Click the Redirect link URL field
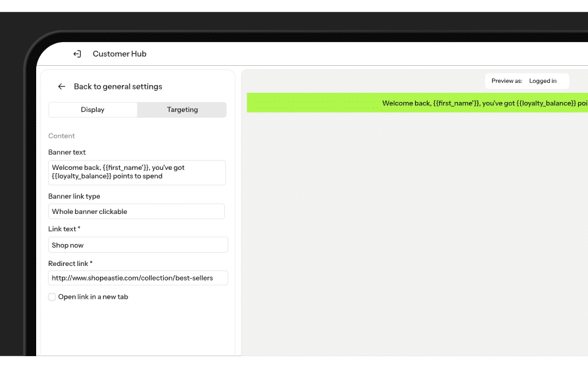This screenshot has height=368, width=588. (138, 278)
